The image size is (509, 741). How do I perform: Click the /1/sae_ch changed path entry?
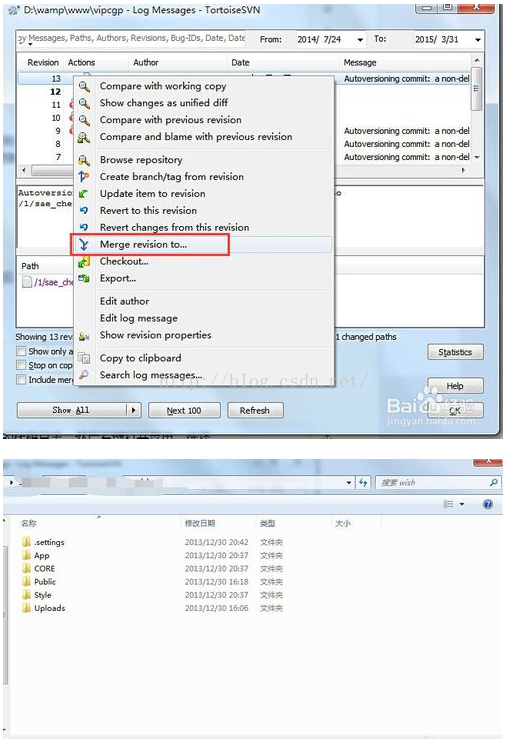click(x=47, y=282)
